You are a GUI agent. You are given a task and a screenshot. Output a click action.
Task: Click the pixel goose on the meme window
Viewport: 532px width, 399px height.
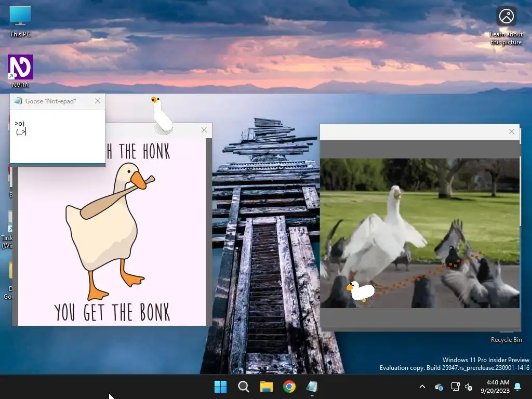[162, 115]
